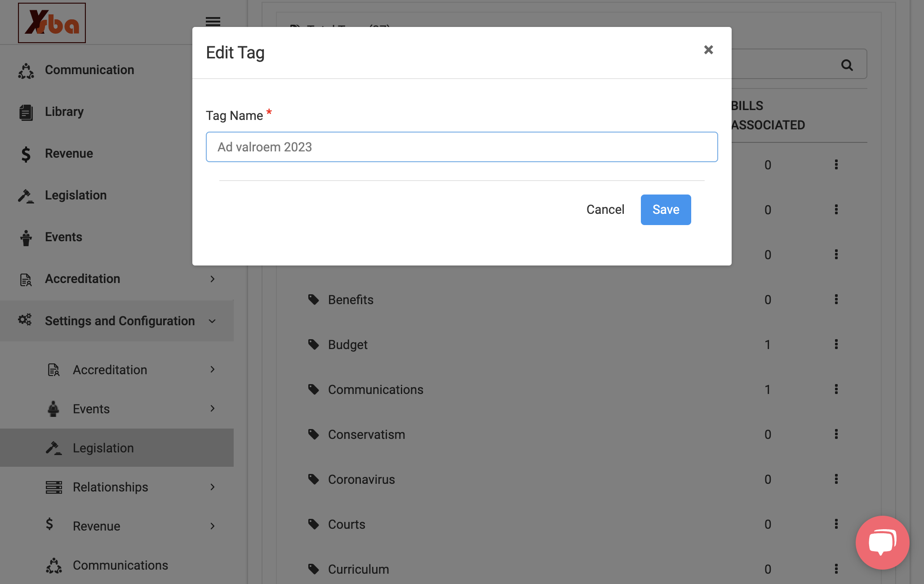Open Communications under Settings
The height and width of the screenshot is (584, 924).
click(120, 565)
